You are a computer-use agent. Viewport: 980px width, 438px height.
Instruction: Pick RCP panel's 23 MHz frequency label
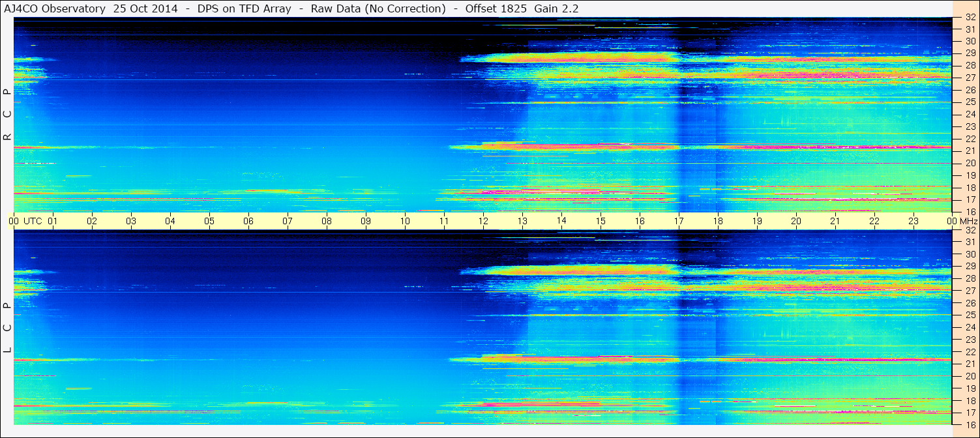point(970,126)
